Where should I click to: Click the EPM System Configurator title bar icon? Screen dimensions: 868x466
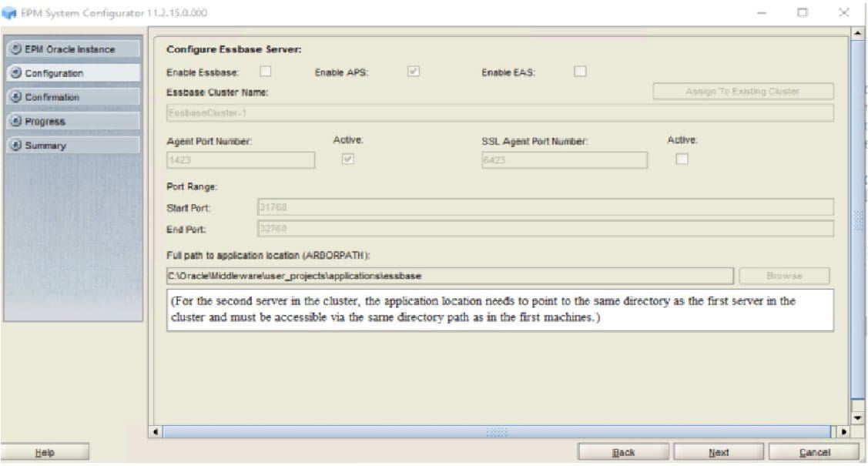coord(9,13)
